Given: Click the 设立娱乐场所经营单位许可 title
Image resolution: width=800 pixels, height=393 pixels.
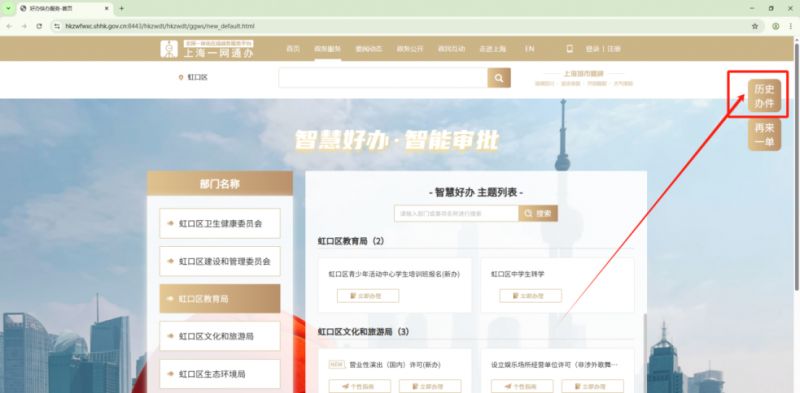Looking at the screenshot, I should pos(555,365).
